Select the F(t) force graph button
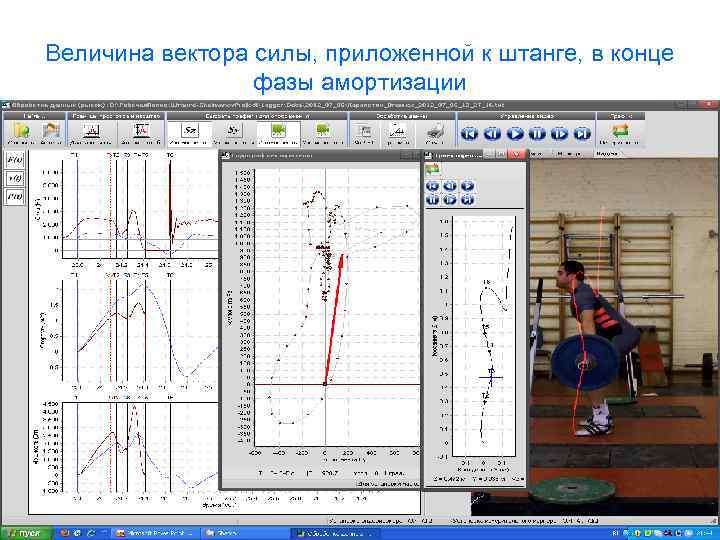Image resolution: width=720 pixels, height=540 pixels. (x=15, y=160)
